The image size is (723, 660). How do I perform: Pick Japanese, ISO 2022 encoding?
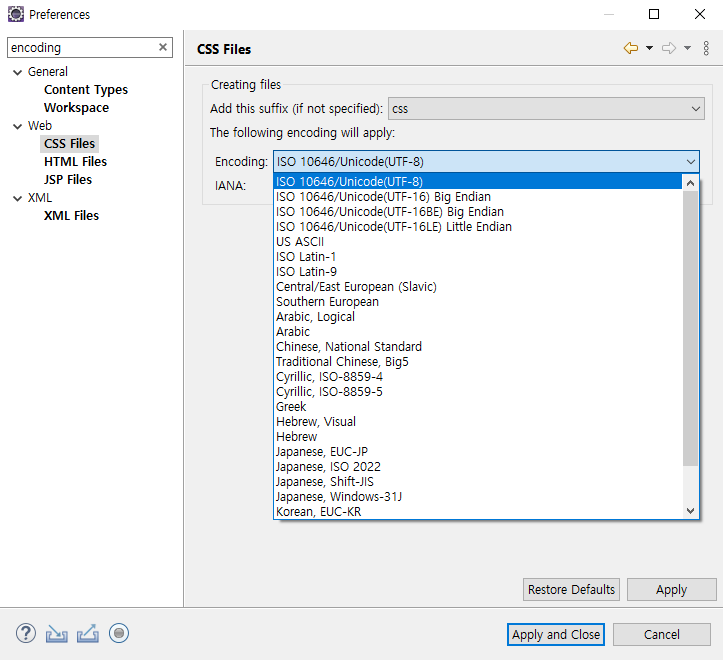(478, 466)
